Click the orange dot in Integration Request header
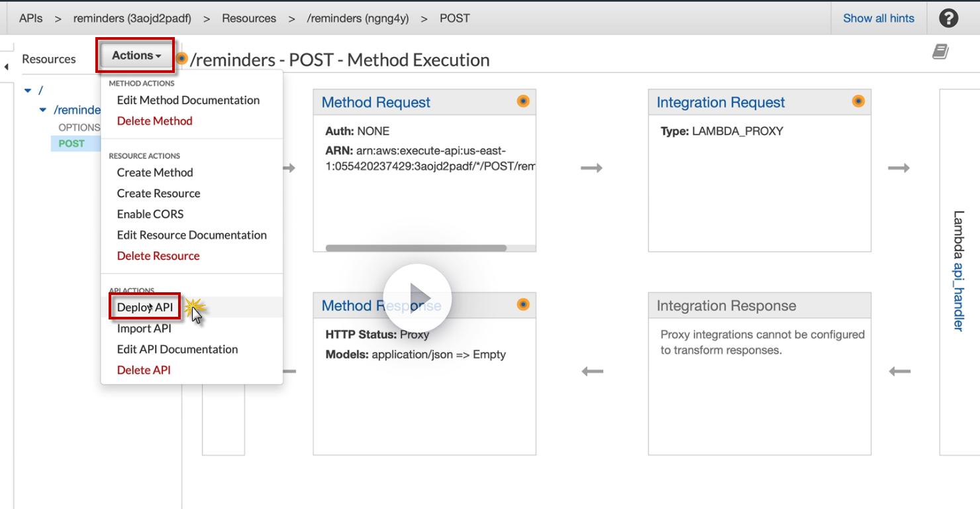The image size is (980, 509). (x=858, y=101)
